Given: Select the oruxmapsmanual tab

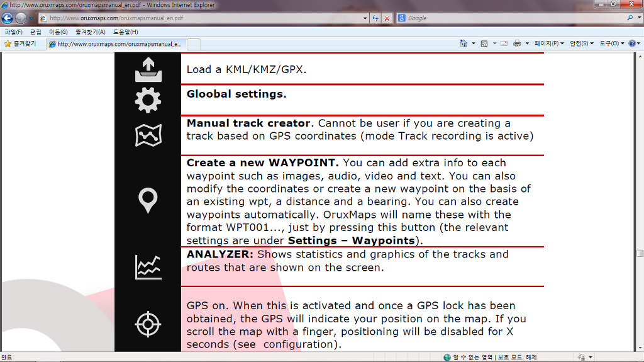Looking at the screenshot, I should coord(116,44).
